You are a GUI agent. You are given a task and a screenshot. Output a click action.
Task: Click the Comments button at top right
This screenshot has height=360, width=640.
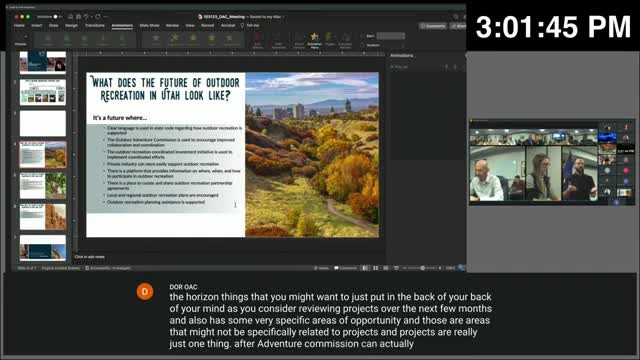[433, 26]
